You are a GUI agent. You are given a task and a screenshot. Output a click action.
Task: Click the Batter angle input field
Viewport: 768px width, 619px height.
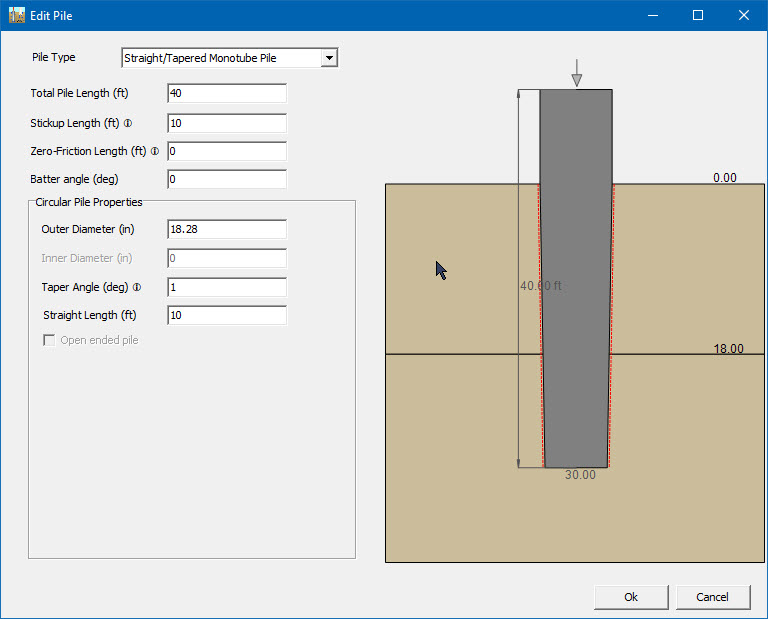click(x=227, y=179)
